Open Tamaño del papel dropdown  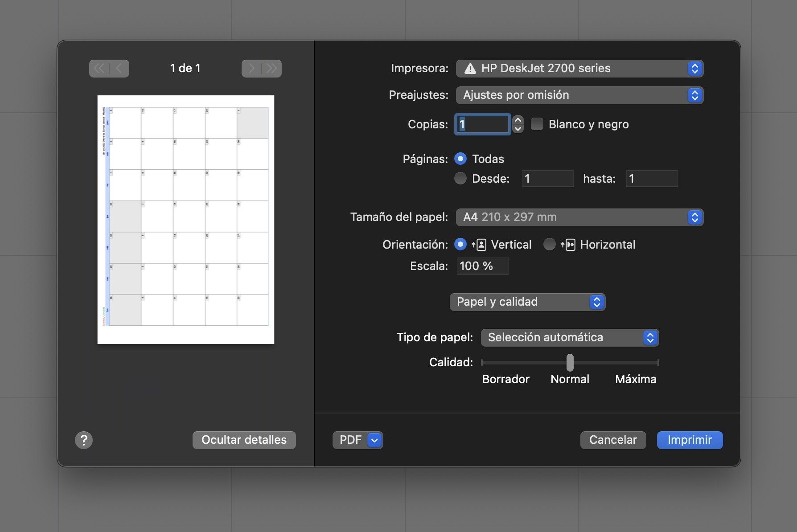coord(579,217)
